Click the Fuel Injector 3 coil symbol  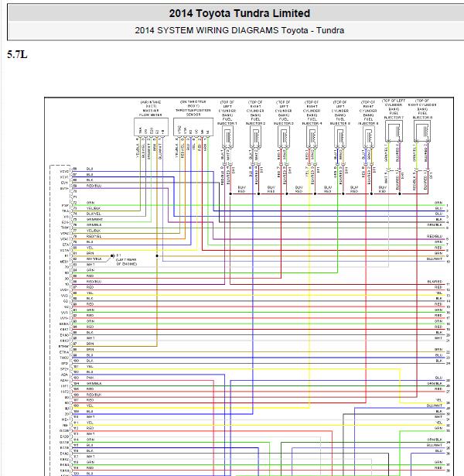(284, 137)
